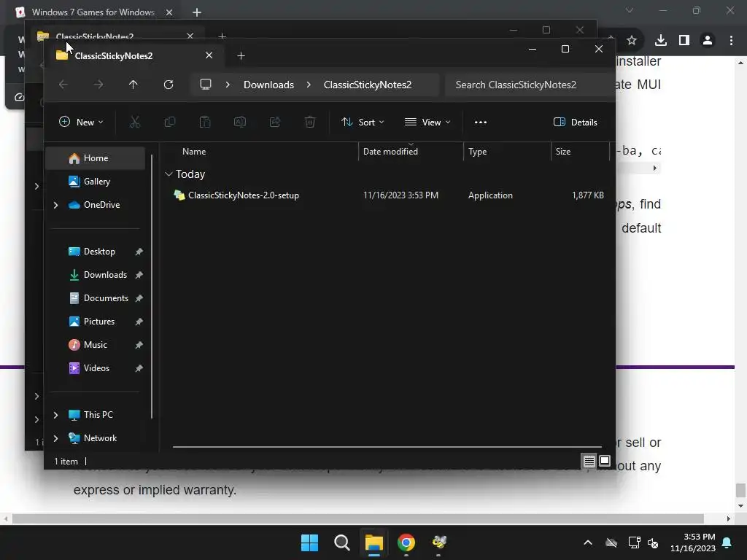Close the front ClassicStickyNotes2 tab
The image size is (747, 560).
click(209, 55)
